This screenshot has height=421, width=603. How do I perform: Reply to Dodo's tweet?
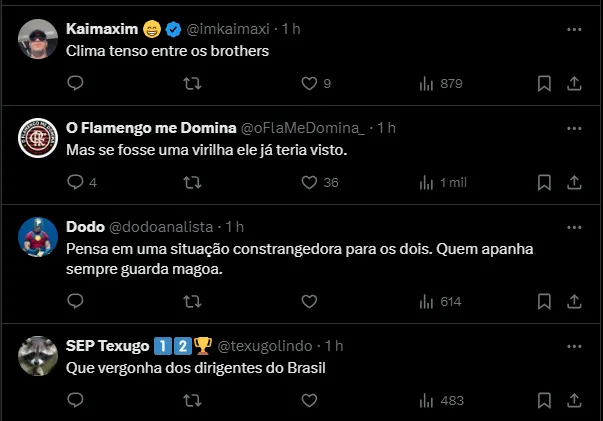(75, 301)
